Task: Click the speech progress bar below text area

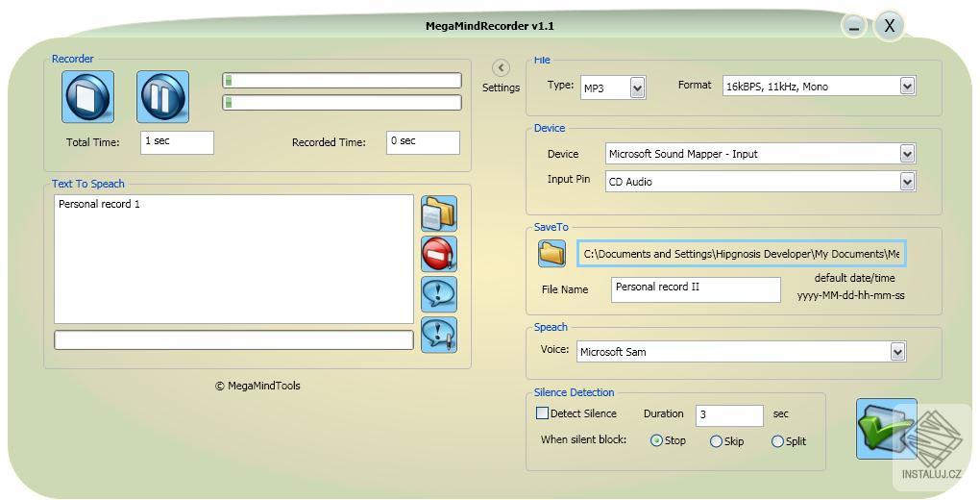Action: point(233,339)
